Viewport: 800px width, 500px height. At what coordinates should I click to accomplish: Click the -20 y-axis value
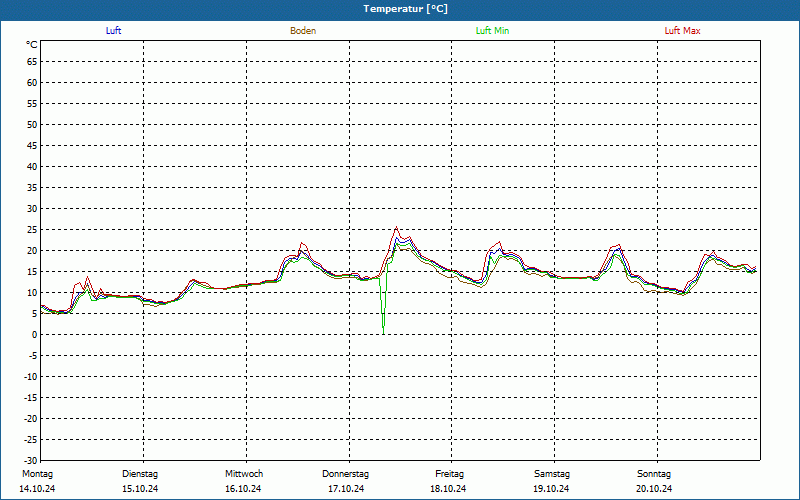(x=31, y=418)
